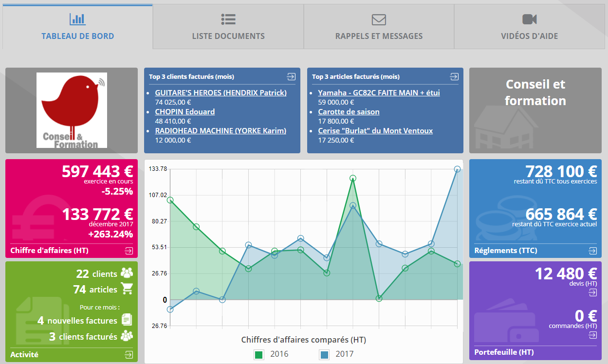The width and height of the screenshot is (608, 364).
Task: Click the Portefeuille (HT) footer label
Action: coord(504,352)
